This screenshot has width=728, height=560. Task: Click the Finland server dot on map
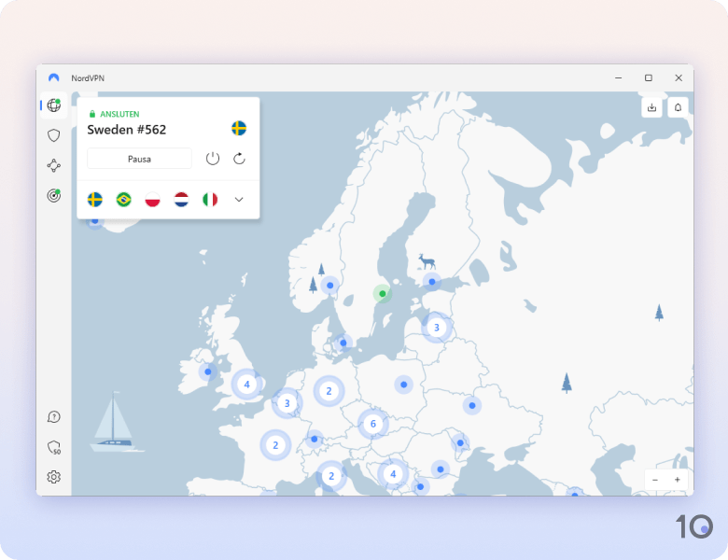tap(432, 282)
